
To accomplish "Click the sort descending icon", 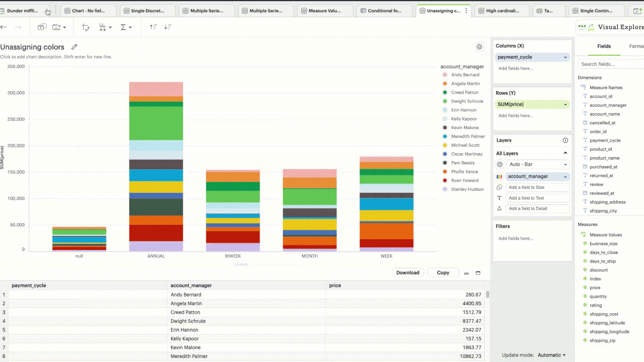I will coord(168,27).
